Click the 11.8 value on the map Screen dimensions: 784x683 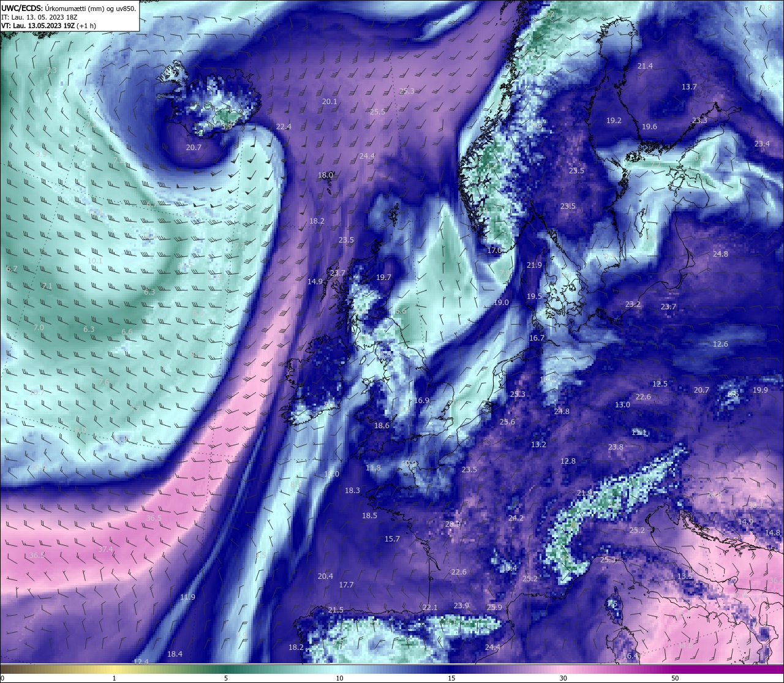point(373,468)
